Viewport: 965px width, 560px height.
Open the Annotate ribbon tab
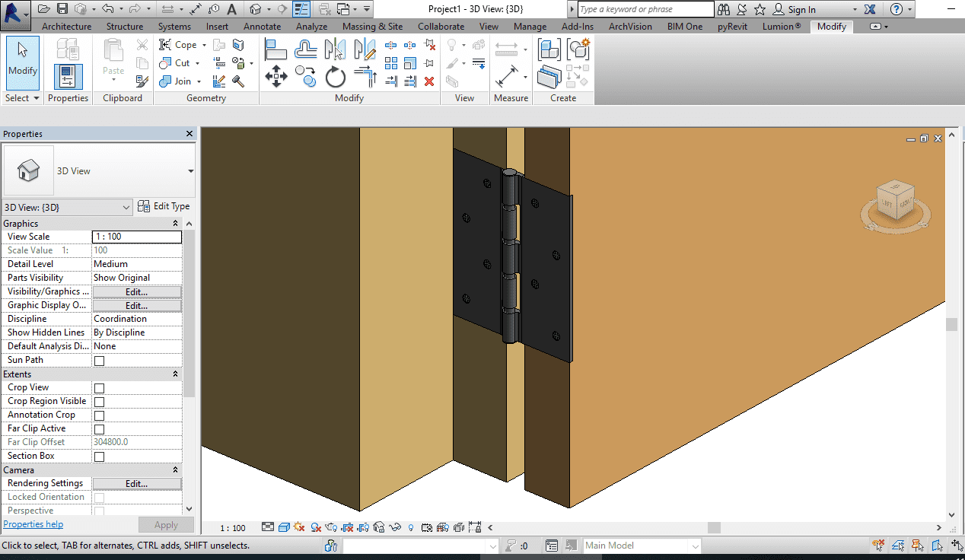pyautogui.click(x=262, y=27)
